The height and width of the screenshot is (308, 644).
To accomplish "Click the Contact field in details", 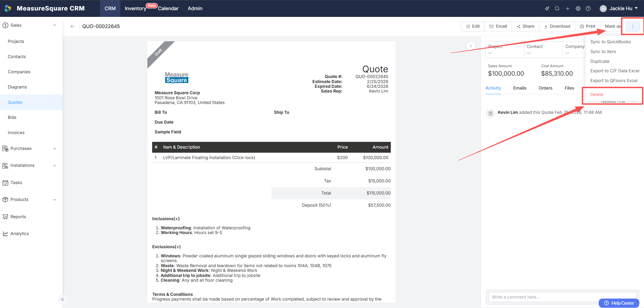I will point(543,50).
